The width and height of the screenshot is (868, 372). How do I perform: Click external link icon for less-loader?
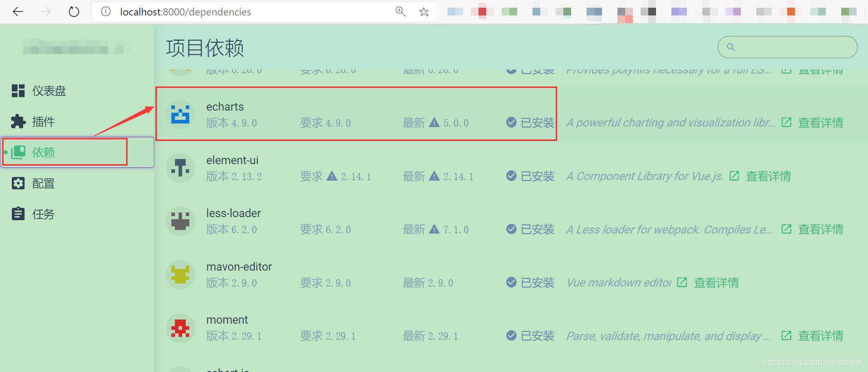click(786, 229)
